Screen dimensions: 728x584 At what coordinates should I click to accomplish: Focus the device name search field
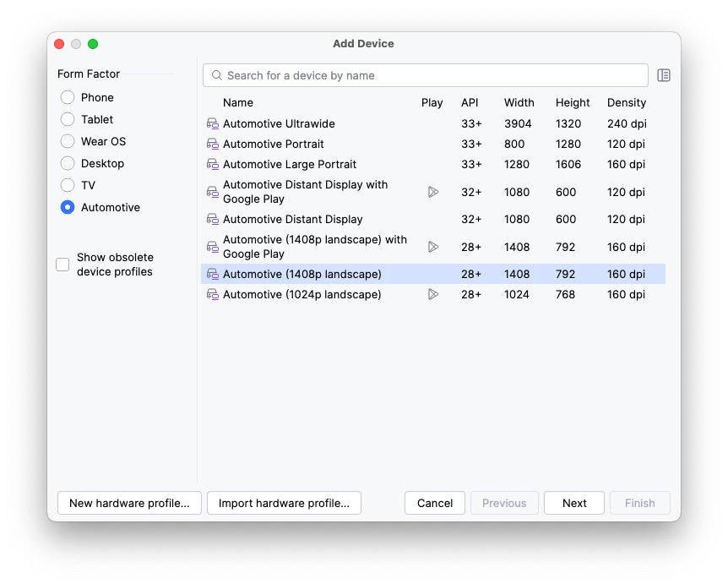pyautogui.click(x=431, y=75)
